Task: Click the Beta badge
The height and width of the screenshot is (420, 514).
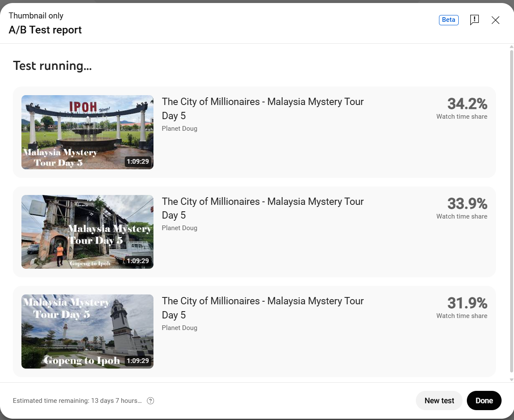Action: (x=448, y=20)
